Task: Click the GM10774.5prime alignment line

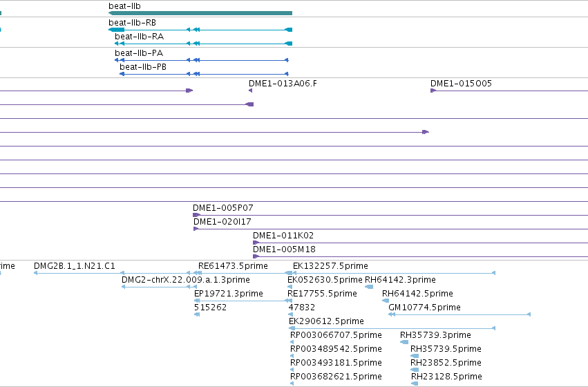Action: 459,314
